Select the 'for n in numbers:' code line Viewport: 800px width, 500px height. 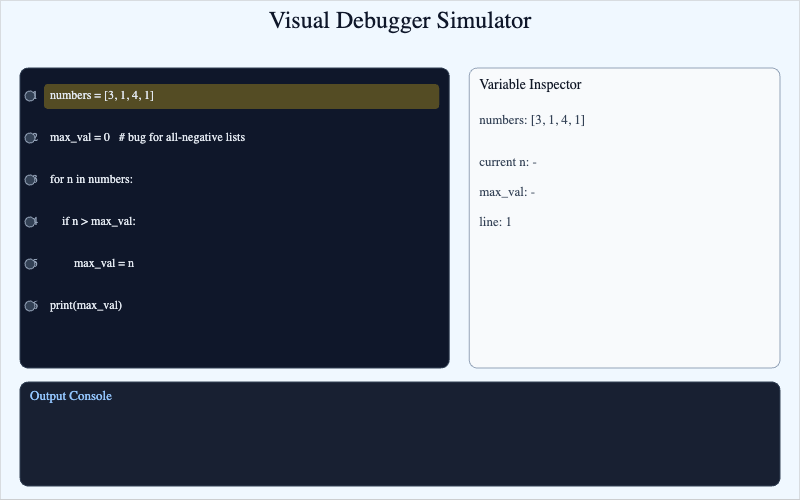click(91, 179)
